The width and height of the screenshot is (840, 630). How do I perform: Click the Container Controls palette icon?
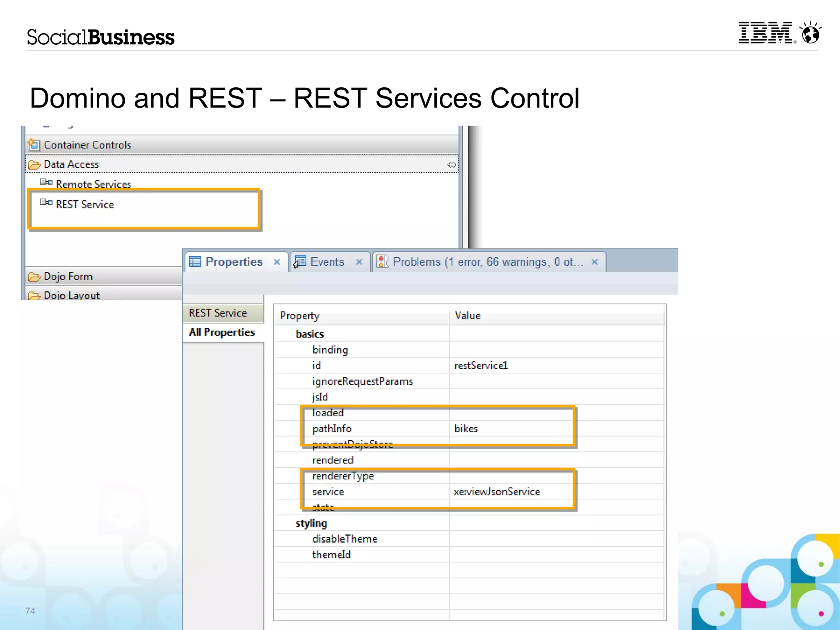(x=34, y=144)
